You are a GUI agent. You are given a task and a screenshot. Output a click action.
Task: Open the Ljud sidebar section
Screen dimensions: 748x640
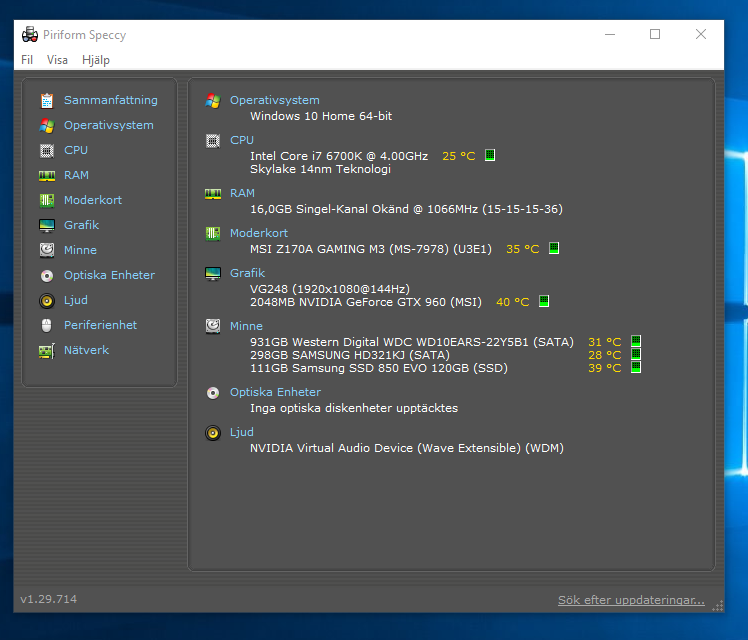76,300
